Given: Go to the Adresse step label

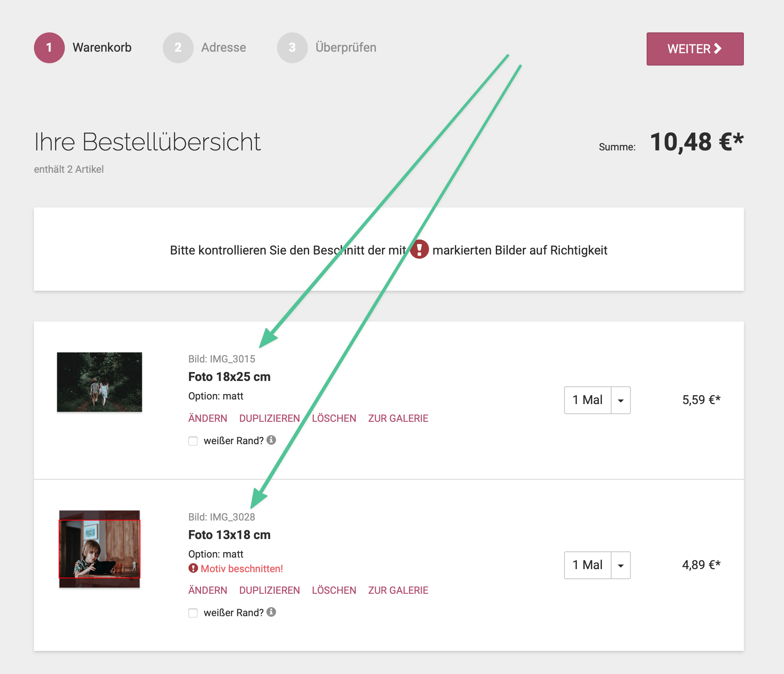Looking at the screenshot, I should pos(223,47).
